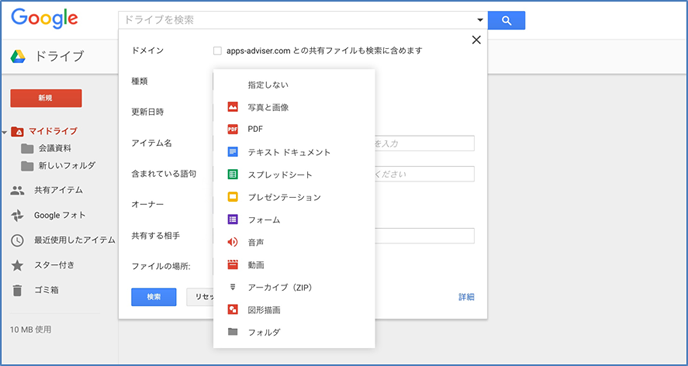688x366 pixels.
Task: Click the green スプレッドシート icon
Action: pos(233,174)
